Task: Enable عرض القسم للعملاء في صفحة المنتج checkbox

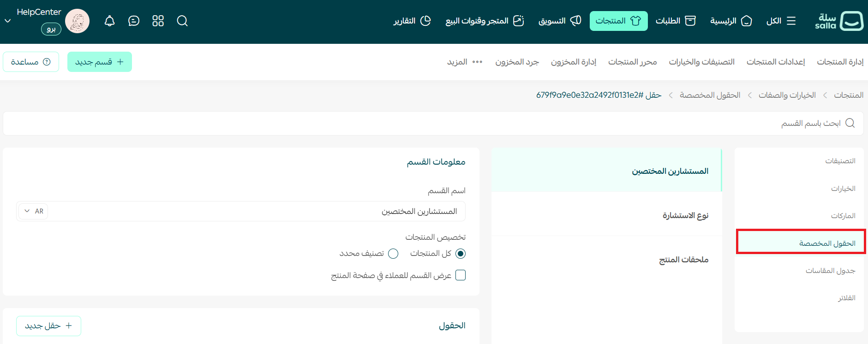Action: (x=460, y=275)
